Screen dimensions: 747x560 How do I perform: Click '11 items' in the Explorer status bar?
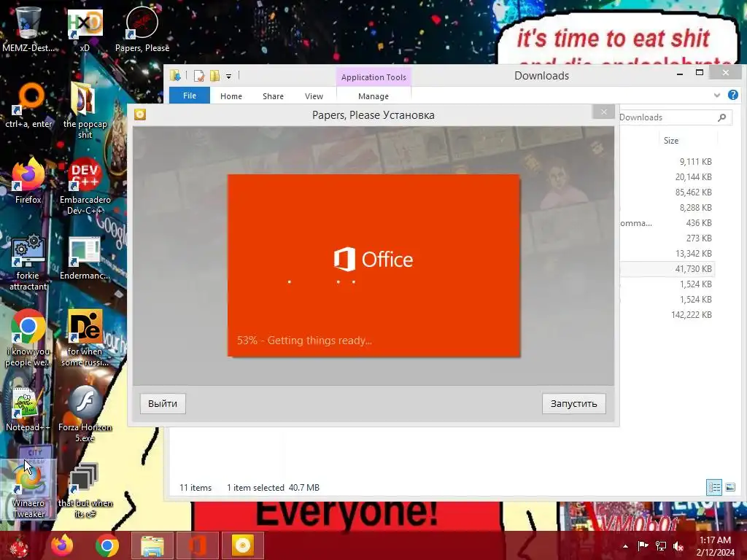click(196, 488)
